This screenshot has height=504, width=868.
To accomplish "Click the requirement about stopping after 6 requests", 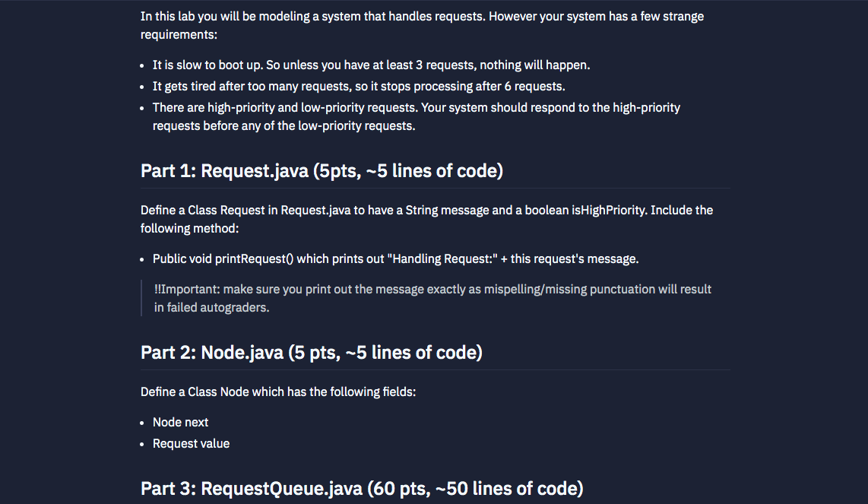I will pyautogui.click(x=360, y=86).
